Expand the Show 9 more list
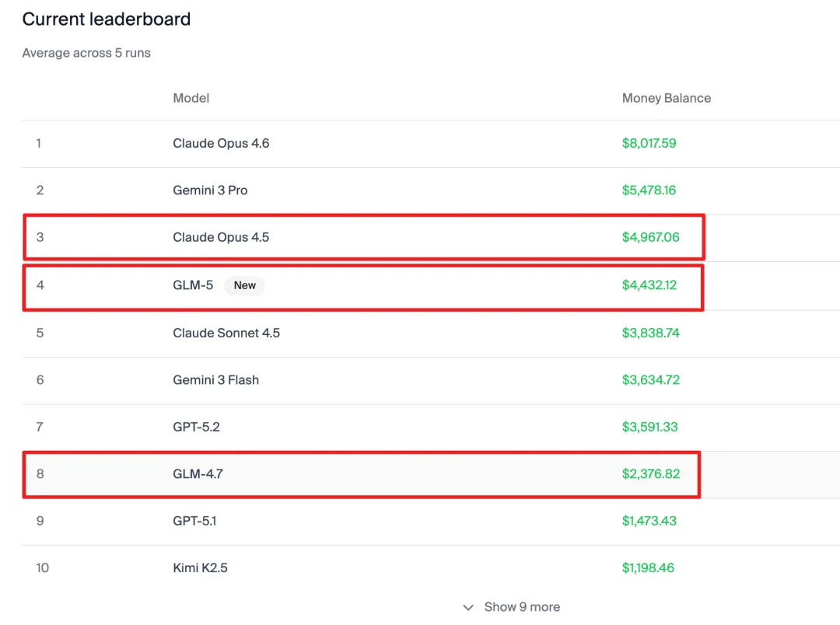 [521, 607]
